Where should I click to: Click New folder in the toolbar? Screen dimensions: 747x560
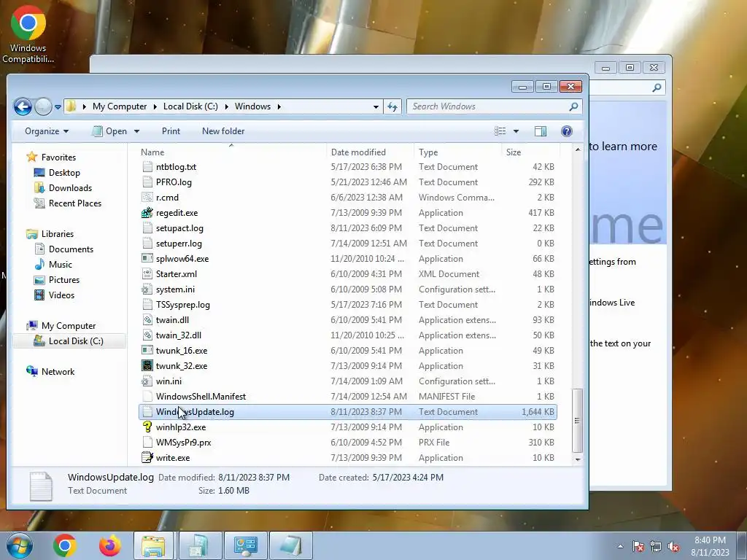click(223, 131)
